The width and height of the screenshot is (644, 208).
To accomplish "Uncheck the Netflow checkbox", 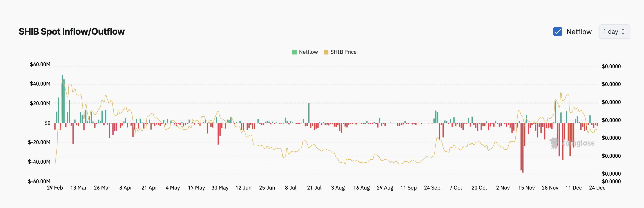I will [557, 32].
